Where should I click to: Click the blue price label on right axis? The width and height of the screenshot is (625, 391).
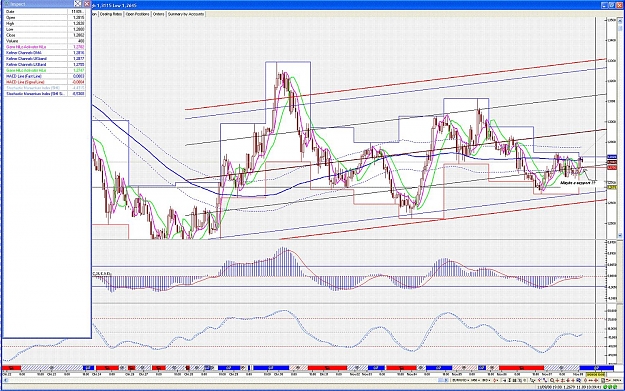click(x=611, y=157)
